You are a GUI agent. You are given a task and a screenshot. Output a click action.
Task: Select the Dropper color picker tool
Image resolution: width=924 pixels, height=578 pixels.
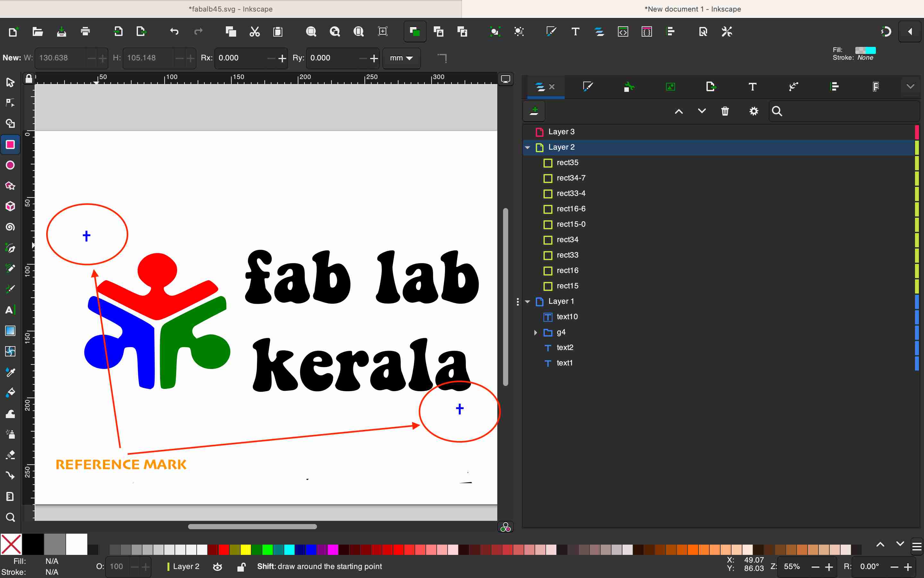click(x=10, y=372)
